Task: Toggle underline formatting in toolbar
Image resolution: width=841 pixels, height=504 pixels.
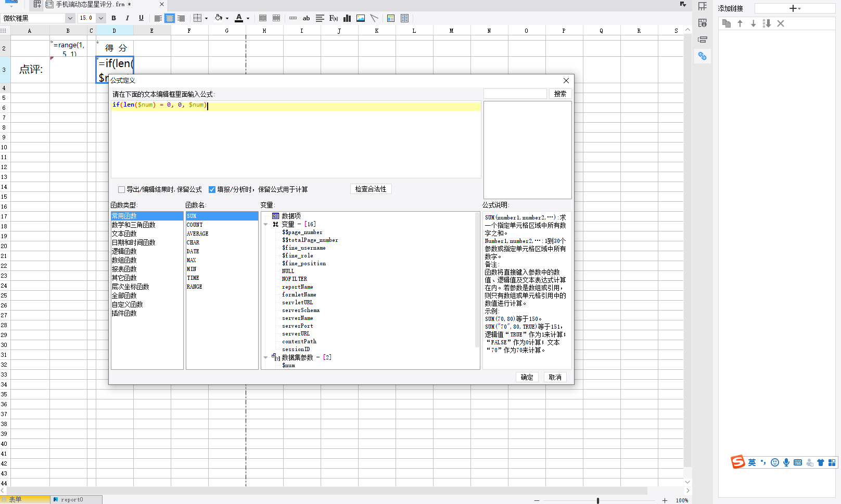Action: click(x=141, y=18)
